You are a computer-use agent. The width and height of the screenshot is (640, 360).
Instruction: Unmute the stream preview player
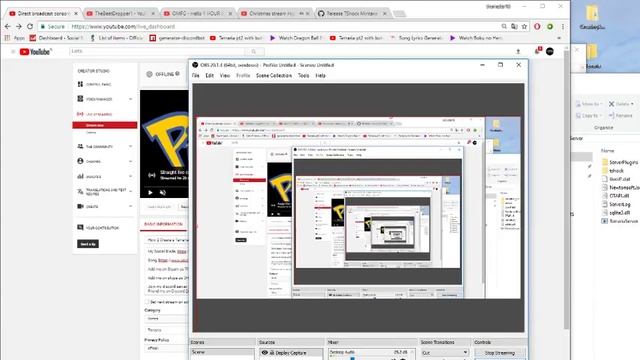point(162,192)
